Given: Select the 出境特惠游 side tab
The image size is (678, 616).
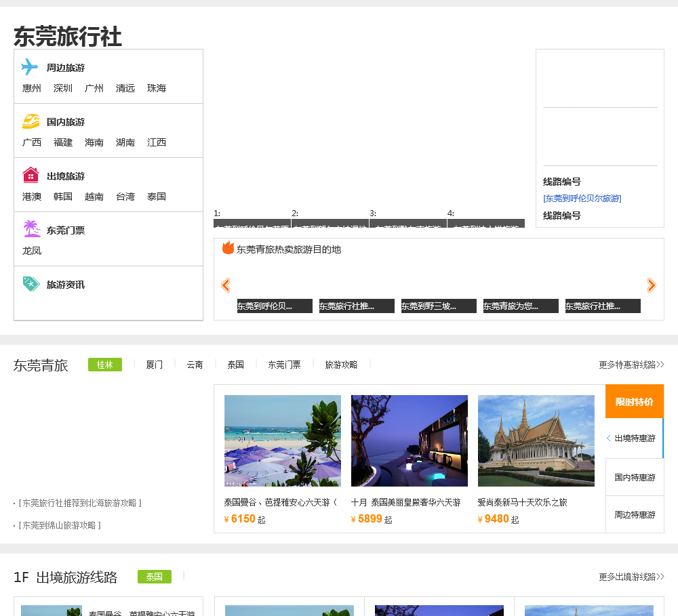Looking at the screenshot, I should [635, 438].
